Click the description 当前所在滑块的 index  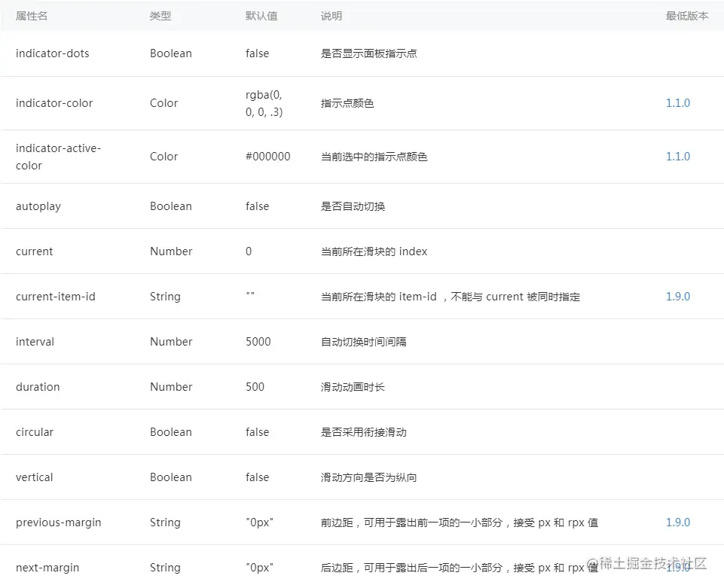(374, 251)
